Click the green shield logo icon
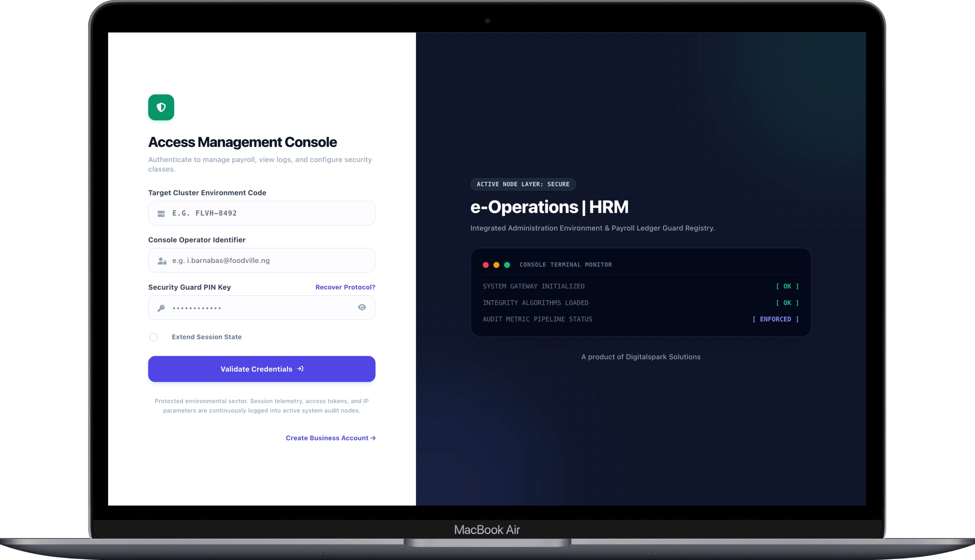The width and height of the screenshot is (975, 560). coord(161,107)
